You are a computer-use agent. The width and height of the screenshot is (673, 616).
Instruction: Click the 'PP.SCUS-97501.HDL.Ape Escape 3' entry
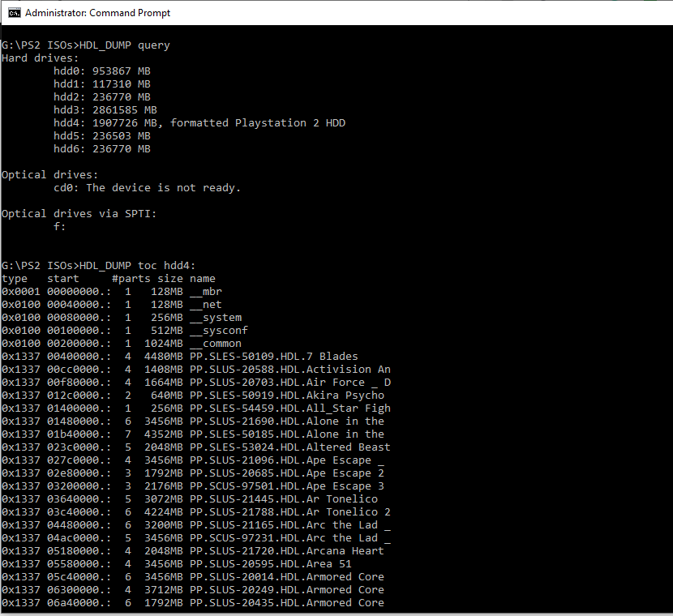coord(287,486)
